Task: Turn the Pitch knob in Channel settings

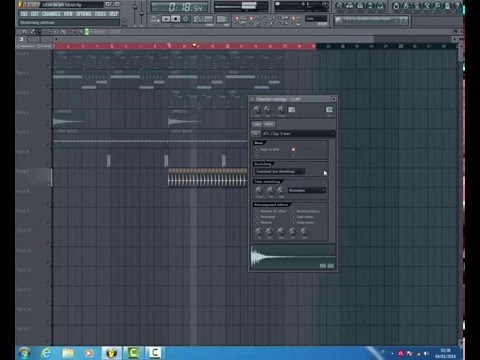Action: pyautogui.click(x=281, y=109)
